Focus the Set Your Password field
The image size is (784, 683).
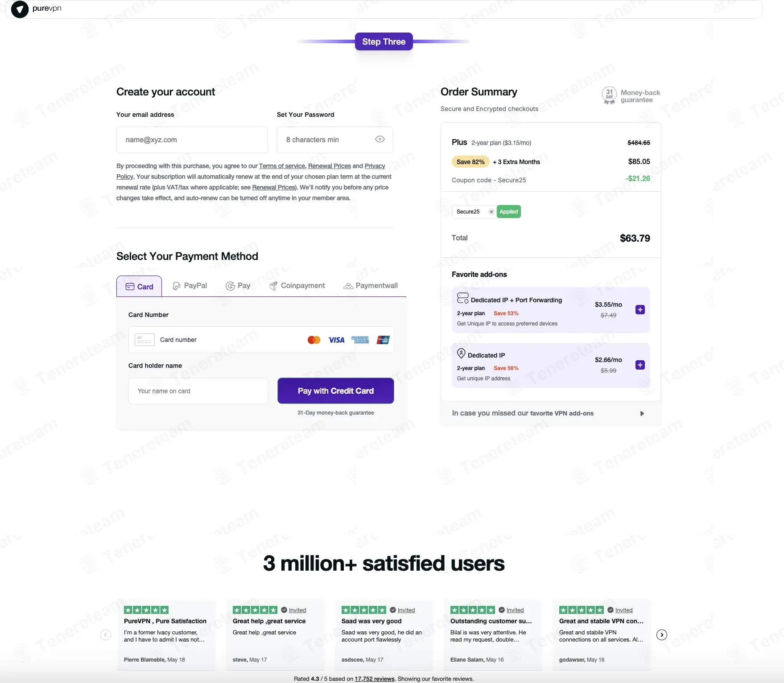tap(334, 140)
